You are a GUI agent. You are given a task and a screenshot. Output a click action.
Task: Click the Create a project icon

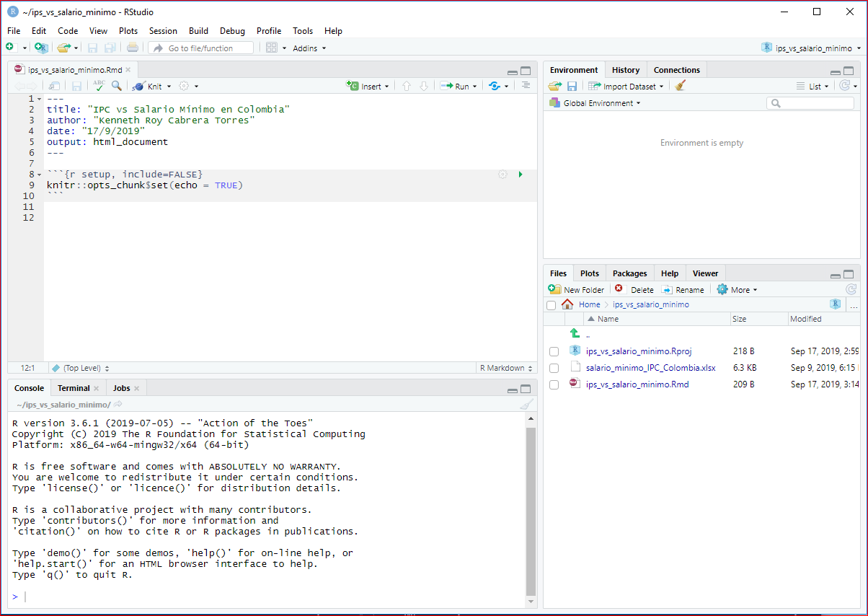pos(41,48)
